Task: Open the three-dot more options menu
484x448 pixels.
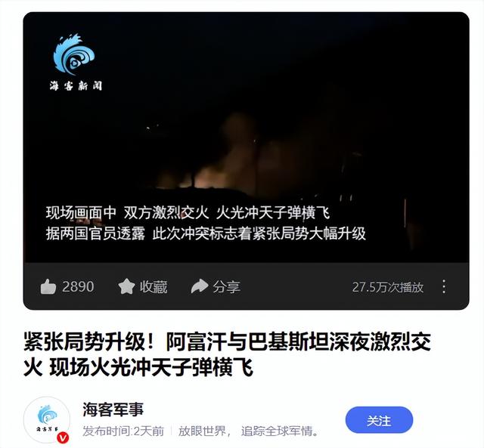Action: click(x=444, y=287)
